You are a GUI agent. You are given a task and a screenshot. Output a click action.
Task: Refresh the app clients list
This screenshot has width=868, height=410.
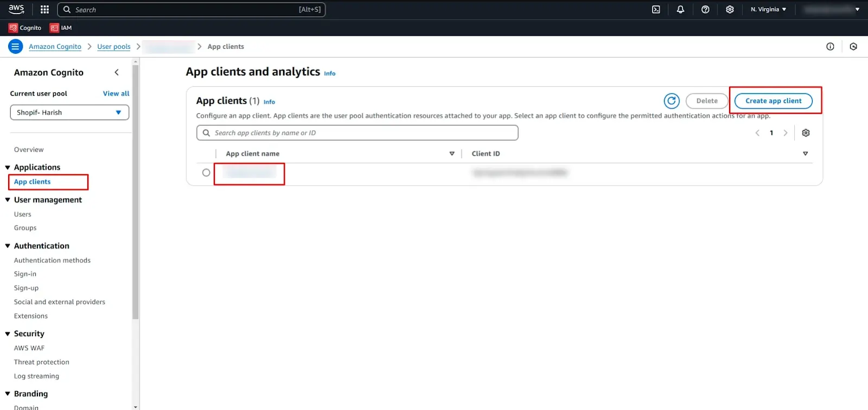[672, 101]
